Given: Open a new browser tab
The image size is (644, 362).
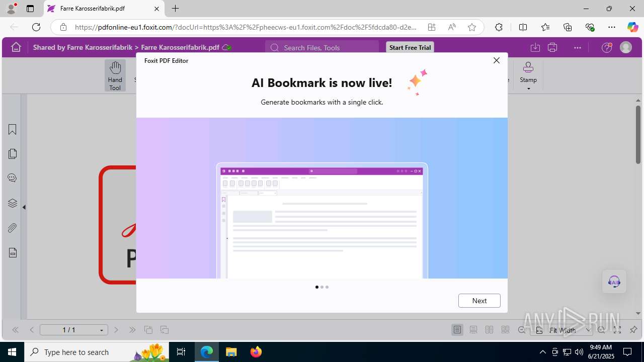Looking at the screenshot, I should [175, 9].
